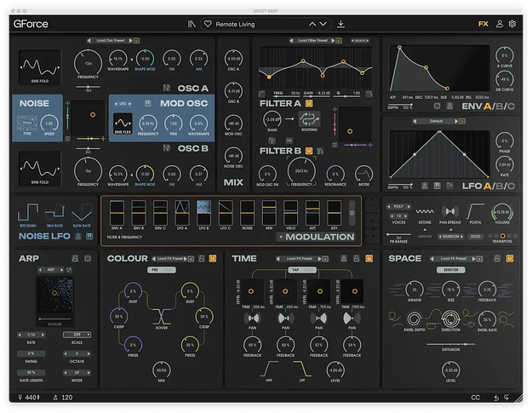
Task: Click the redo arrow in status bar
Action: click(506, 398)
